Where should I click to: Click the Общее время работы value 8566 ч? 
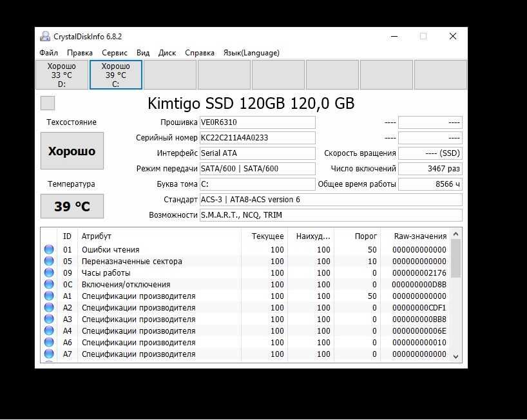tap(430, 184)
